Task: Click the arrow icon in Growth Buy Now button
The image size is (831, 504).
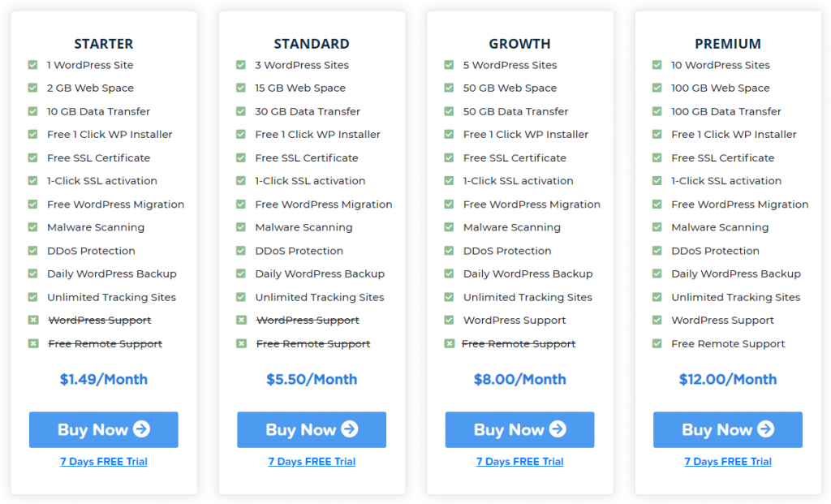Action: coord(558,429)
